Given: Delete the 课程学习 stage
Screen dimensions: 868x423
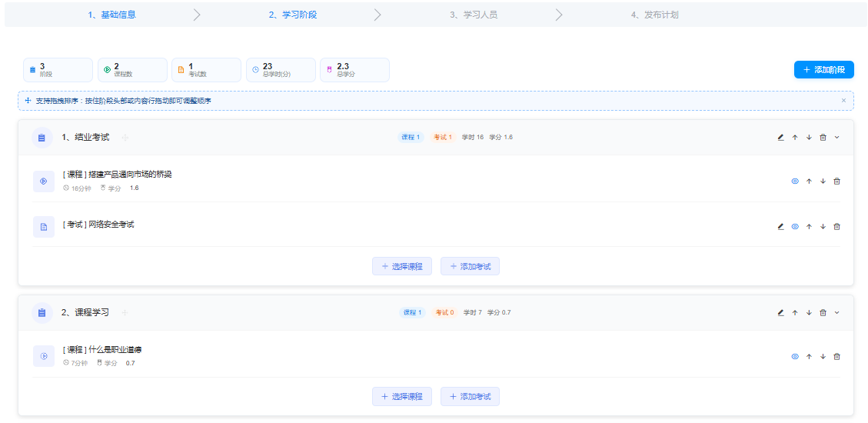Looking at the screenshot, I should pyautogui.click(x=823, y=313).
